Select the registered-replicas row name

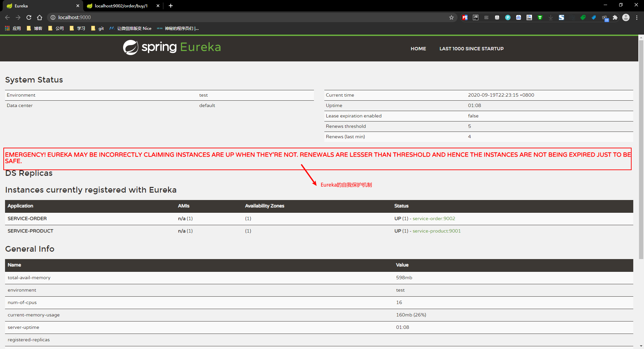click(x=29, y=340)
